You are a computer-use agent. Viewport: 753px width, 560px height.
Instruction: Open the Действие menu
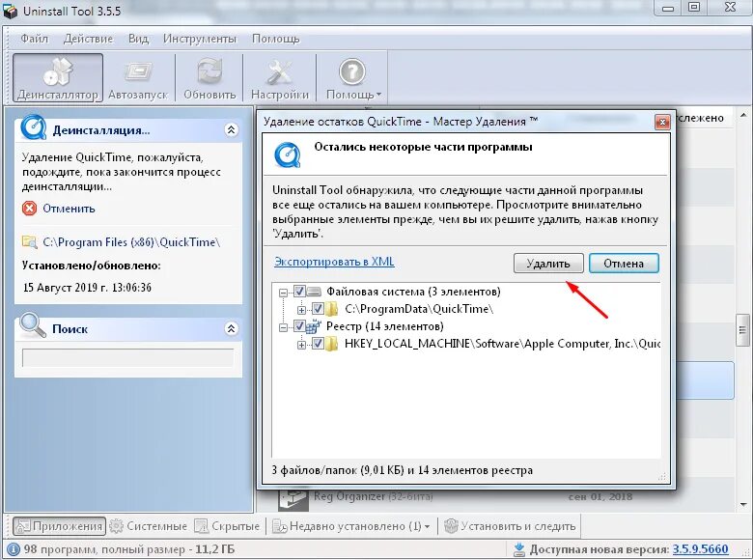88,39
